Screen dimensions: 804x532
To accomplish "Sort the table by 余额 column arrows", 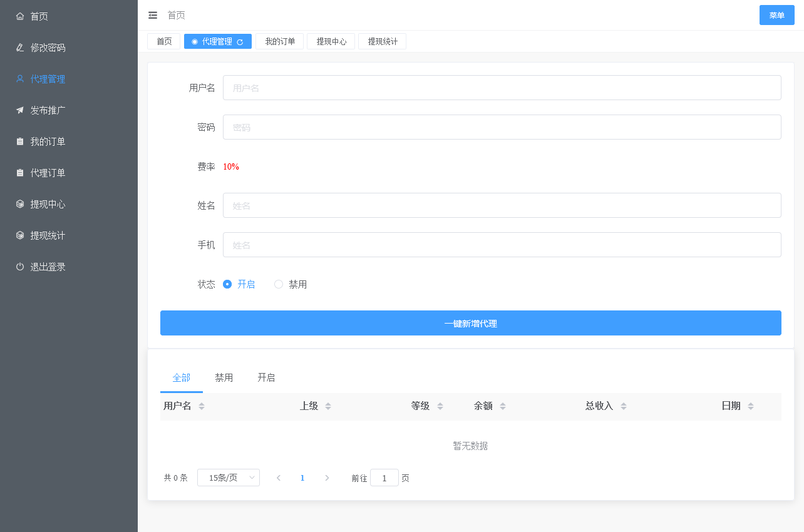I will 503,406.
